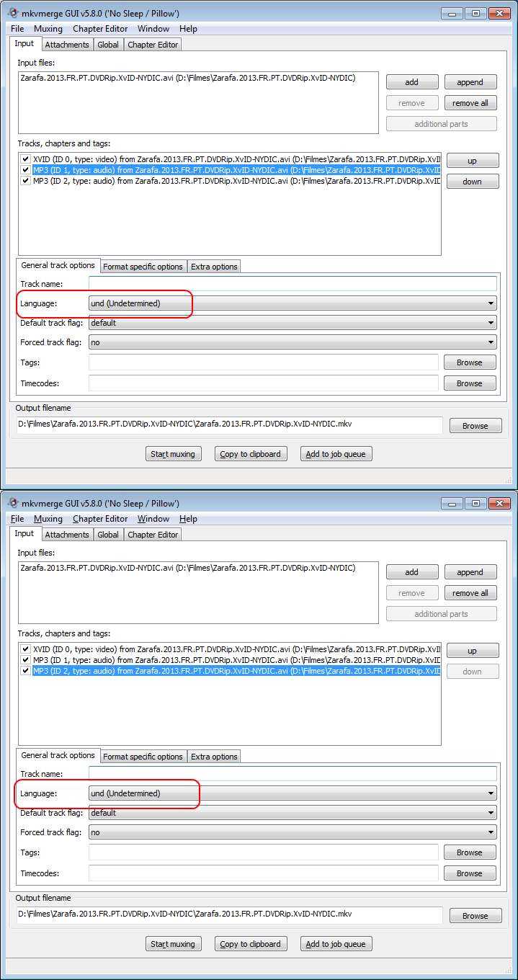Focus Track name field in bottom window
The image size is (518, 980).
(x=293, y=774)
